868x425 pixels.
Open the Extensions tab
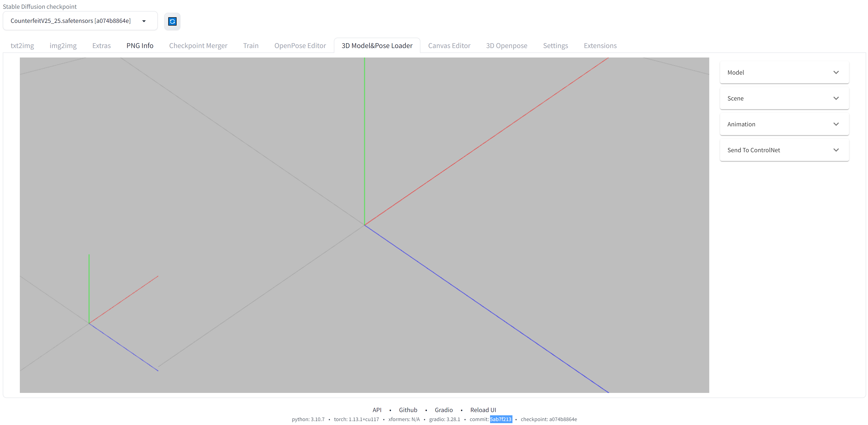point(600,46)
